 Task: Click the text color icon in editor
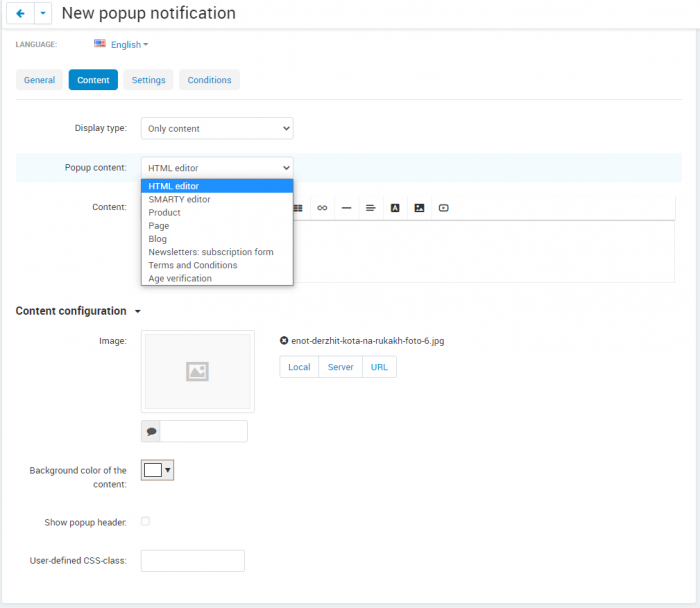tap(395, 208)
